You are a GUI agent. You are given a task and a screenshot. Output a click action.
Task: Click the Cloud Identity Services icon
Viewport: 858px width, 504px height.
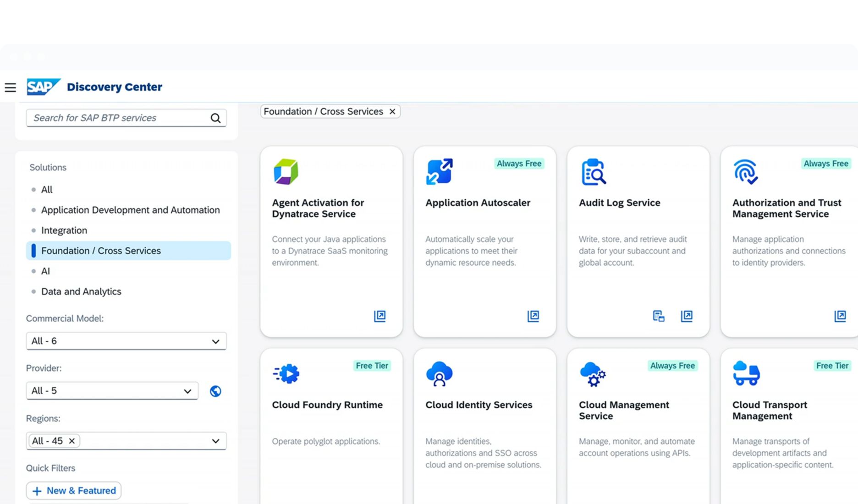[439, 374]
